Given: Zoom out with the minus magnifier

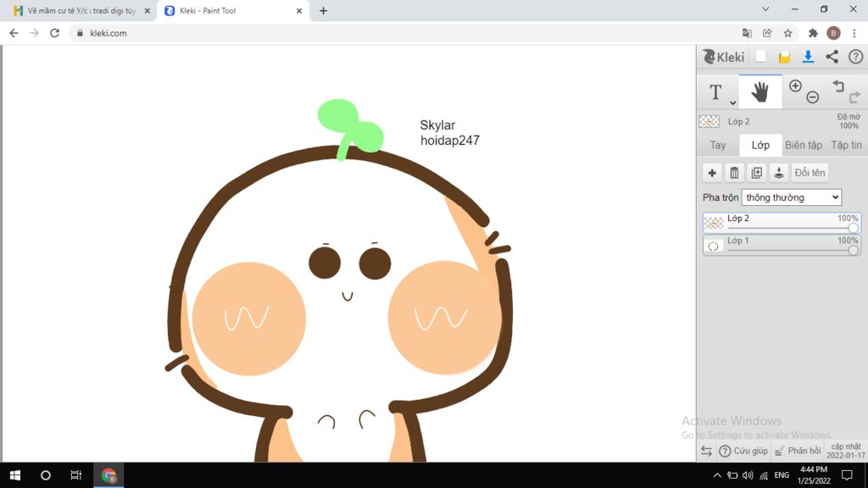Looking at the screenshot, I should pos(813,97).
